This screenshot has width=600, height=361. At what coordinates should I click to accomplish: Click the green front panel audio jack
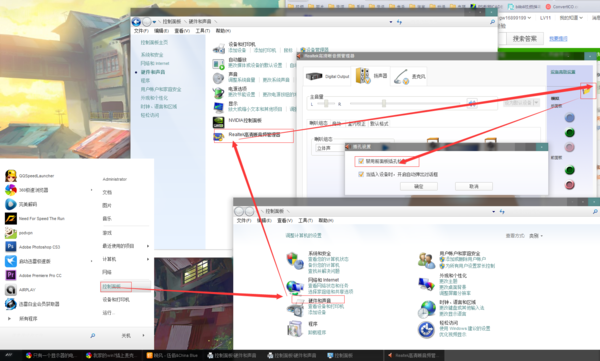pos(569,170)
